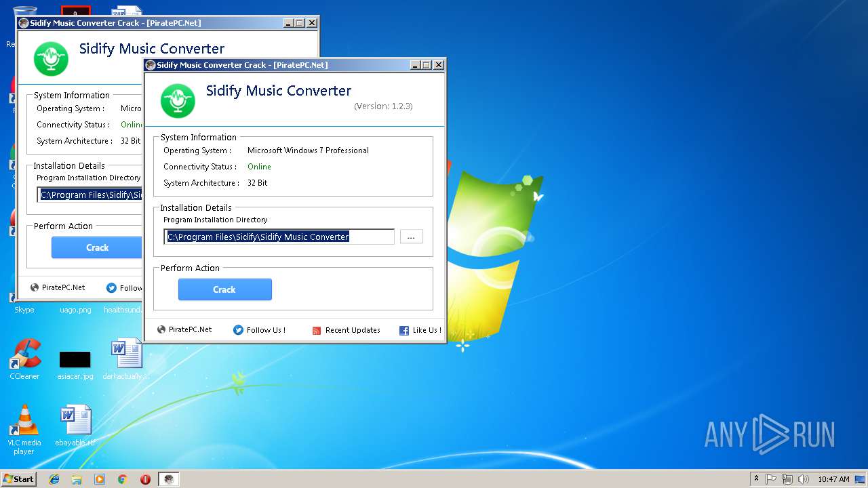Click the title bar icon of the front window
This screenshot has height=488, width=868.
coord(151,65)
